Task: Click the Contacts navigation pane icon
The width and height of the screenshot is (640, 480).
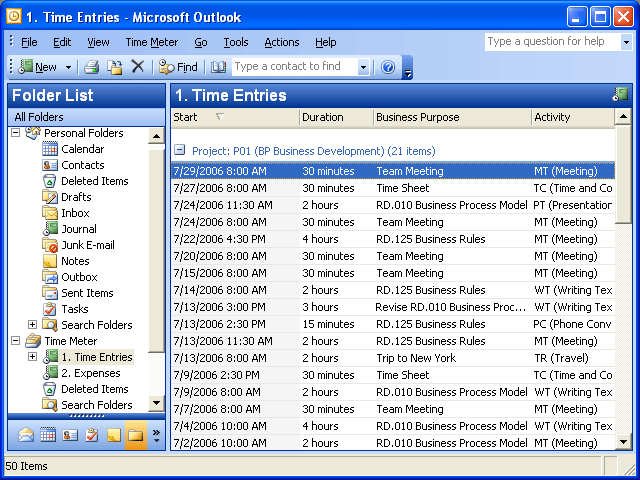Action: click(x=70, y=436)
